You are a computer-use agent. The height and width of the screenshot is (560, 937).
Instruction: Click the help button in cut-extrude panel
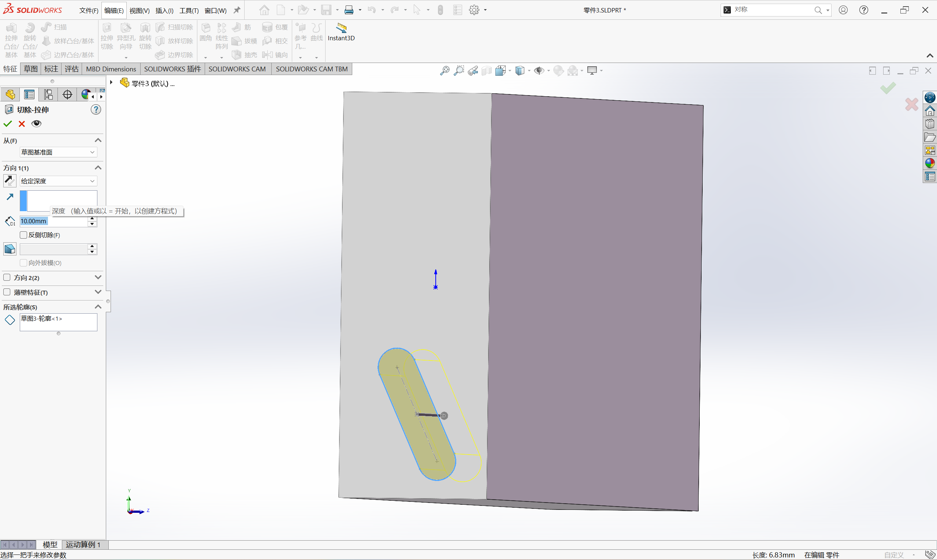(96, 110)
